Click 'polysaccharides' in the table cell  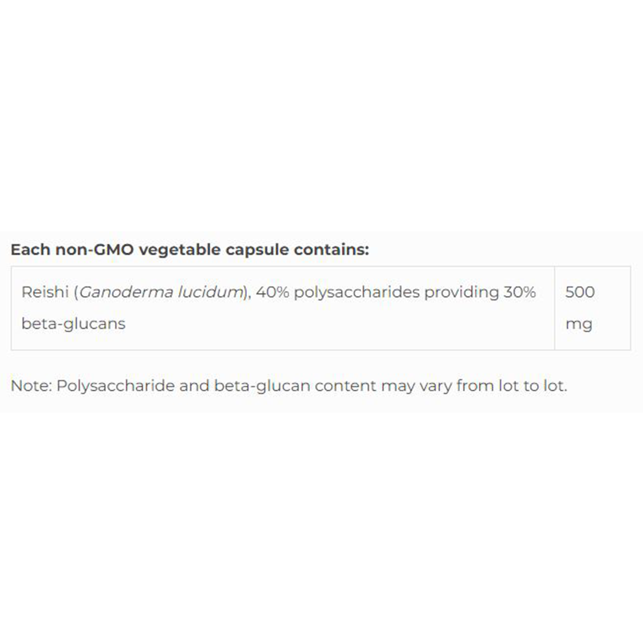pyautogui.click(x=356, y=292)
